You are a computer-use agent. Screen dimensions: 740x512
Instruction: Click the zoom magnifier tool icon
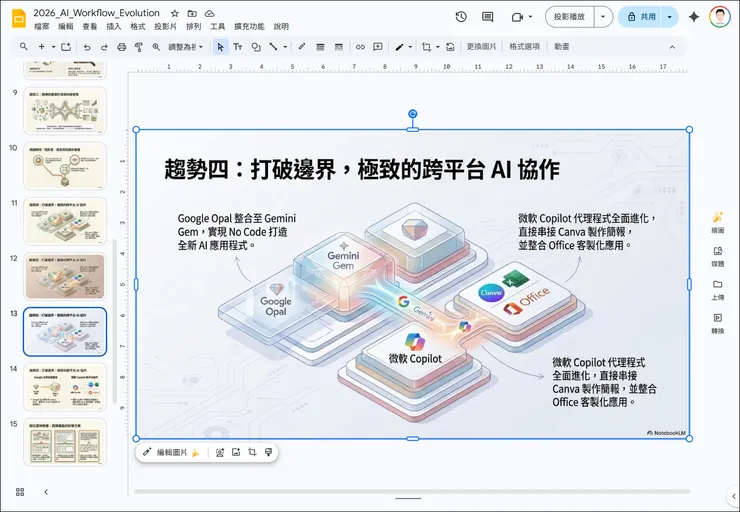[x=156, y=47]
